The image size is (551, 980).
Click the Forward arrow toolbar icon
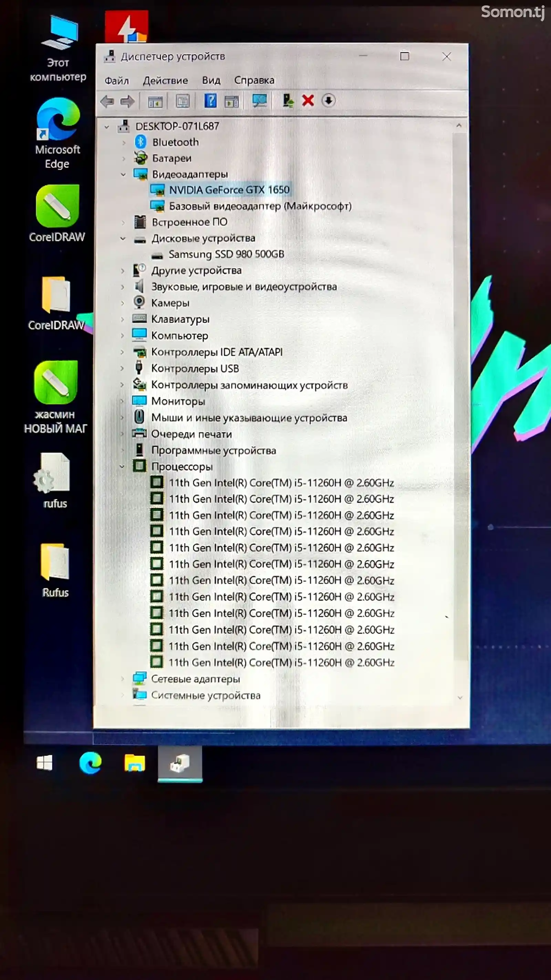(127, 102)
